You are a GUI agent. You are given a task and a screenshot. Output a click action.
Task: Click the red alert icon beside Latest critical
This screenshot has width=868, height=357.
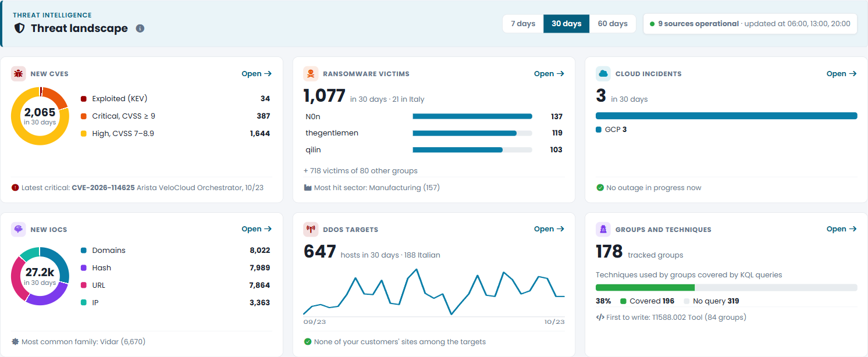click(15, 188)
